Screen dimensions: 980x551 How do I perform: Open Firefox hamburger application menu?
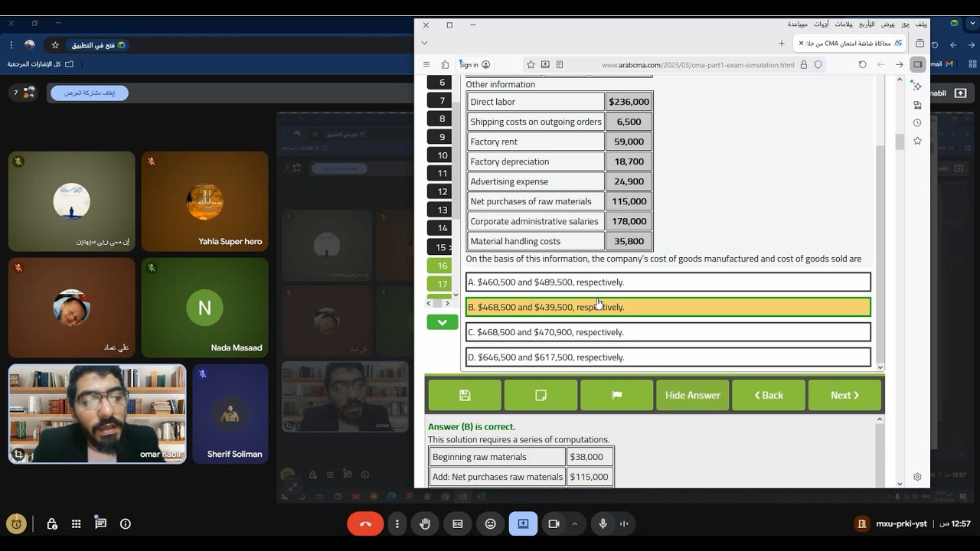pos(426,65)
